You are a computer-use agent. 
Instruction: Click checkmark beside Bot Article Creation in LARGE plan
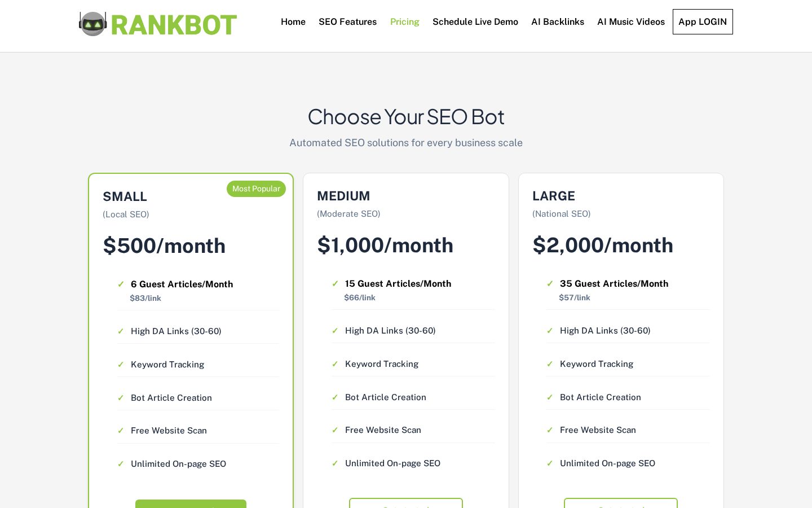[x=550, y=397]
